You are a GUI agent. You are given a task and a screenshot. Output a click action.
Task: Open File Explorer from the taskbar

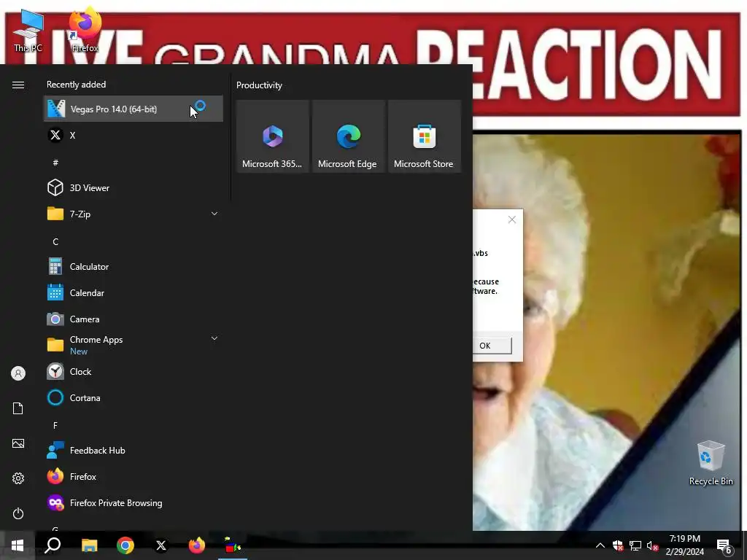[89, 545]
